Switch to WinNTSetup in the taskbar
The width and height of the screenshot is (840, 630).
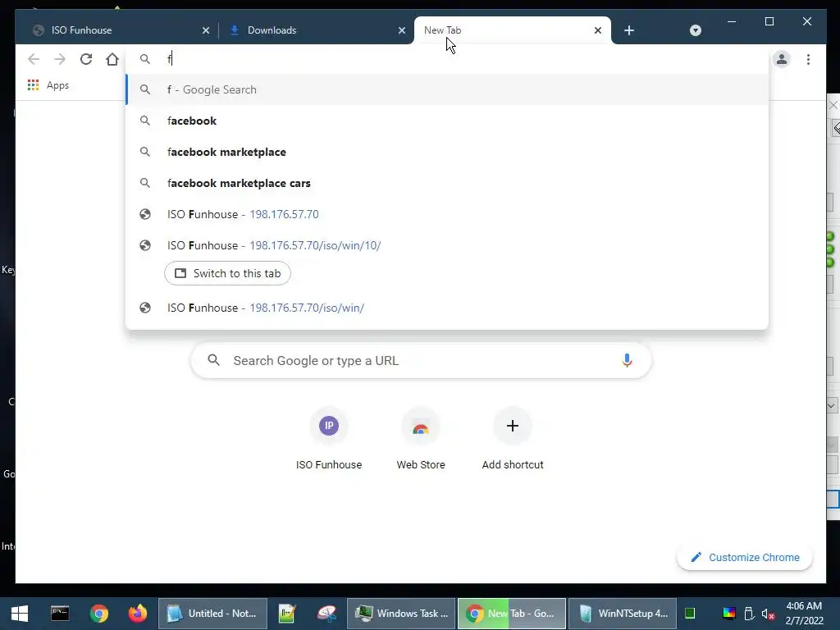(623, 614)
